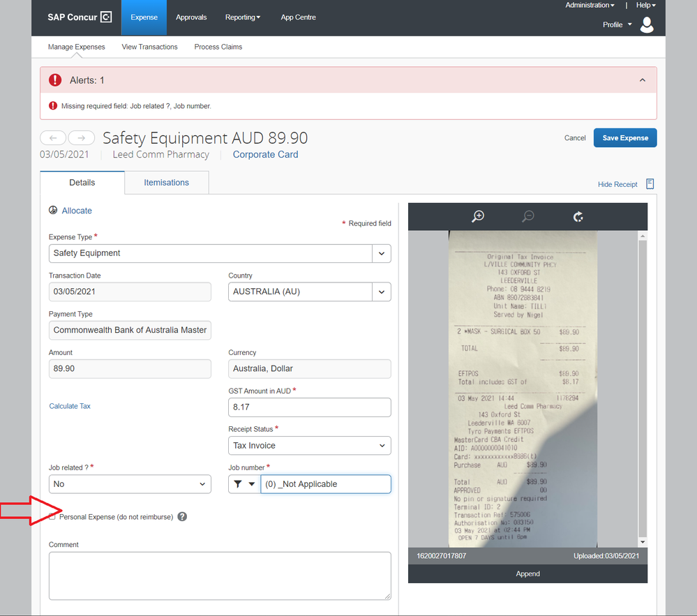Open the Expense Type dropdown
The height and width of the screenshot is (616, 697).
point(382,253)
